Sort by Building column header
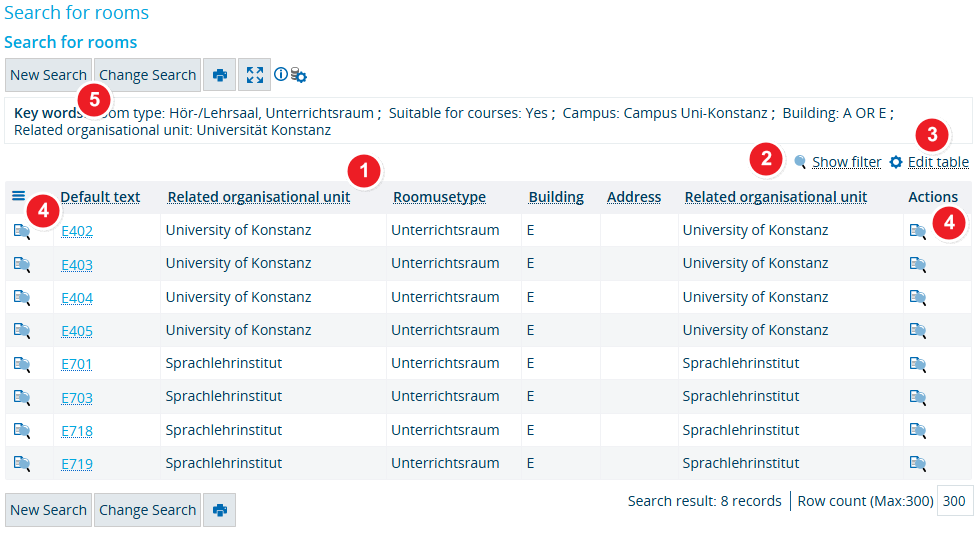This screenshot has height=533, width=978. click(556, 197)
